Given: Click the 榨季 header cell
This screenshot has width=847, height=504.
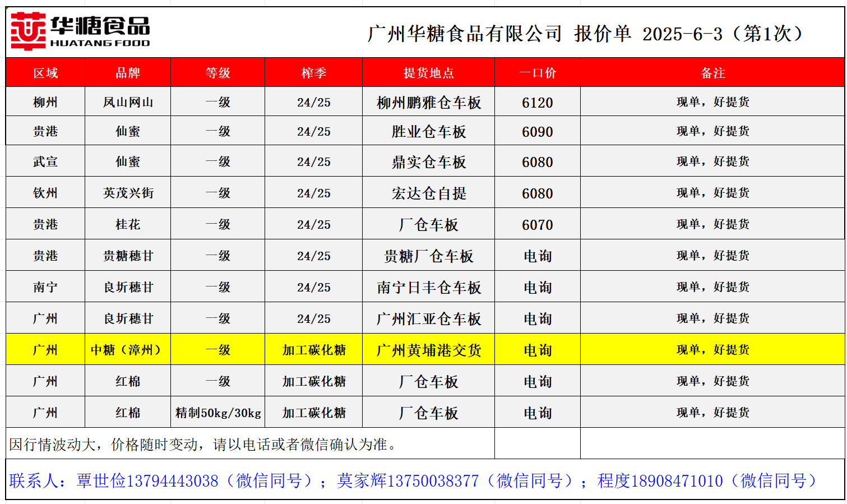Looking at the screenshot, I should point(313,73).
